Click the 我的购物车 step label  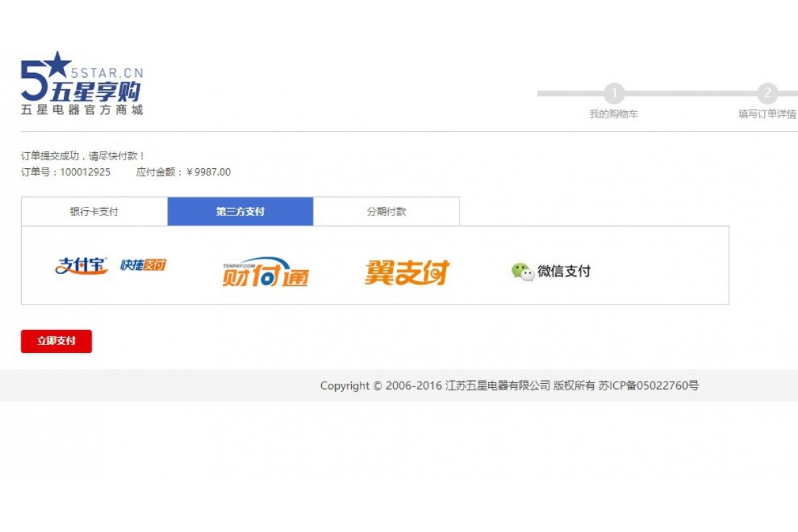[x=614, y=114]
